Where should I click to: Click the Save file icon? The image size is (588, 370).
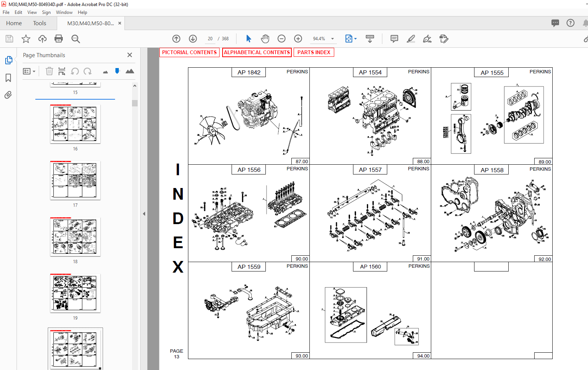point(9,39)
